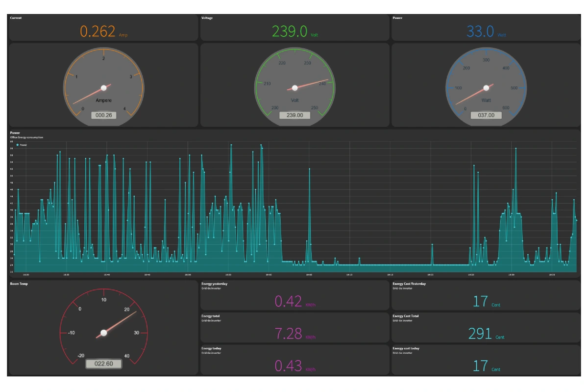Select the Energy yesterday card title
Viewport: 588px width, 392px height.
coord(215,284)
